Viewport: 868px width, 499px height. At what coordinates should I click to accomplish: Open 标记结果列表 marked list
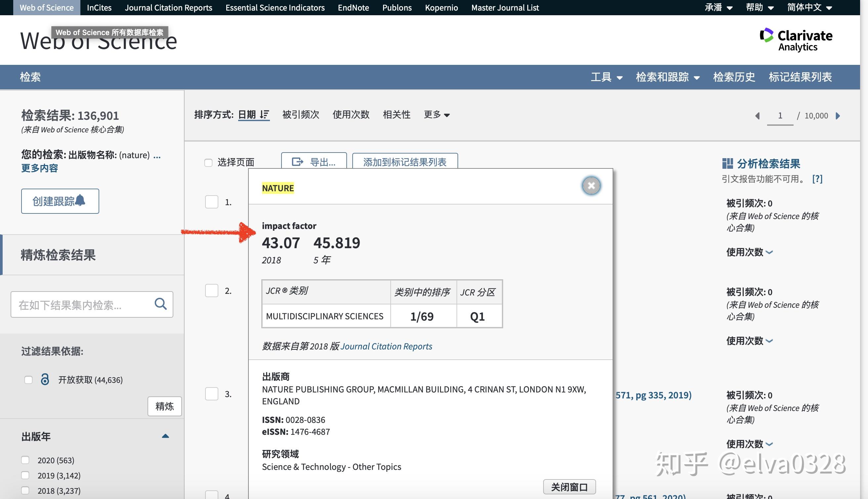coord(800,77)
